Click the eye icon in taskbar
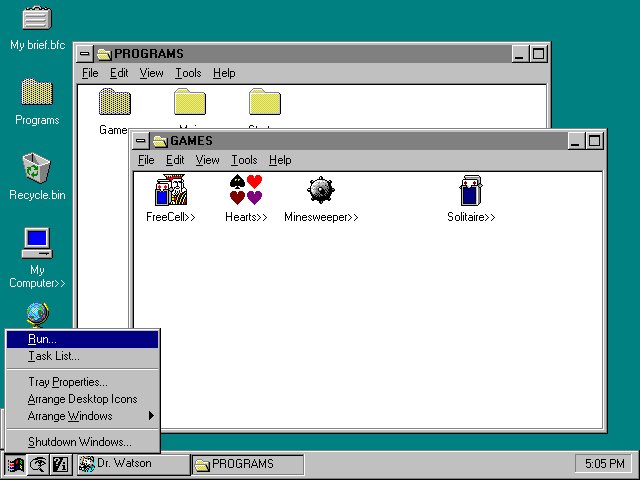Viewport: 640px width, 480px height. (38, 464)
